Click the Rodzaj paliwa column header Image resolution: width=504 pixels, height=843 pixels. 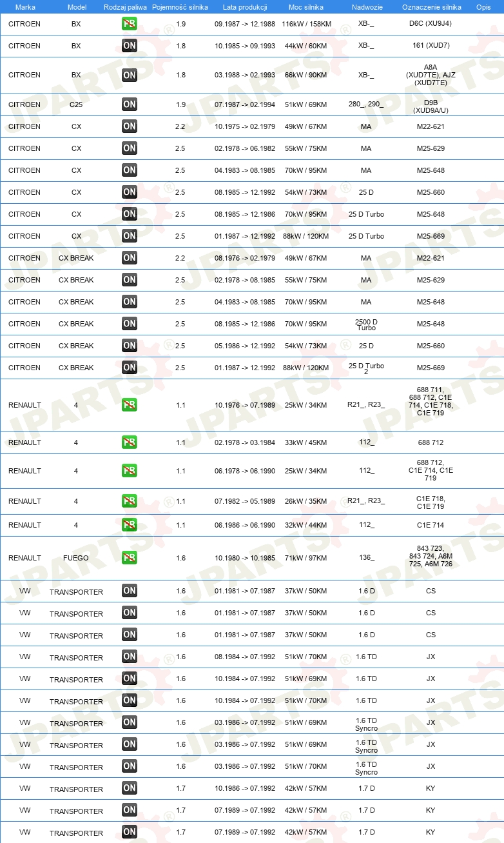125,6
